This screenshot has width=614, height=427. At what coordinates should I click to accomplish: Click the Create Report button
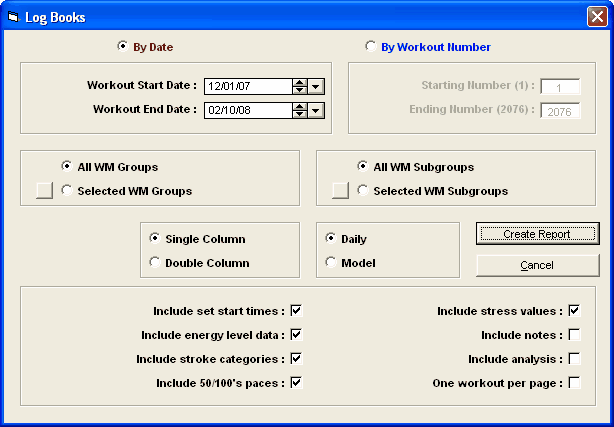(537, 234)
